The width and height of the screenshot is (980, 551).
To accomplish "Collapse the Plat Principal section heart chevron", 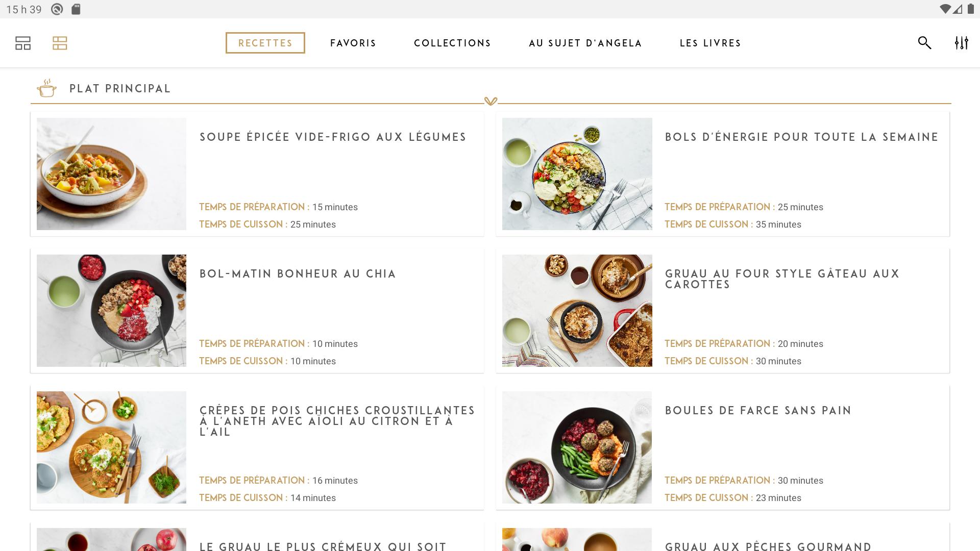I will 491,101.
